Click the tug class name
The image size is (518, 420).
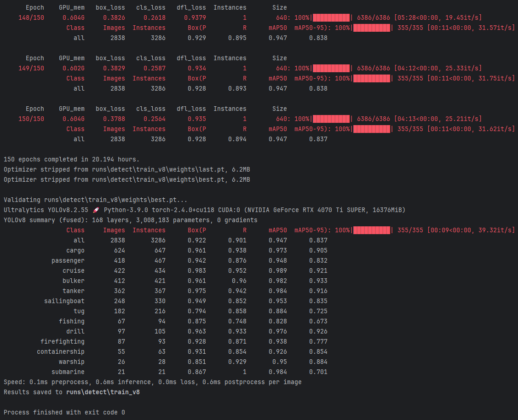click(x=79, y=311)
